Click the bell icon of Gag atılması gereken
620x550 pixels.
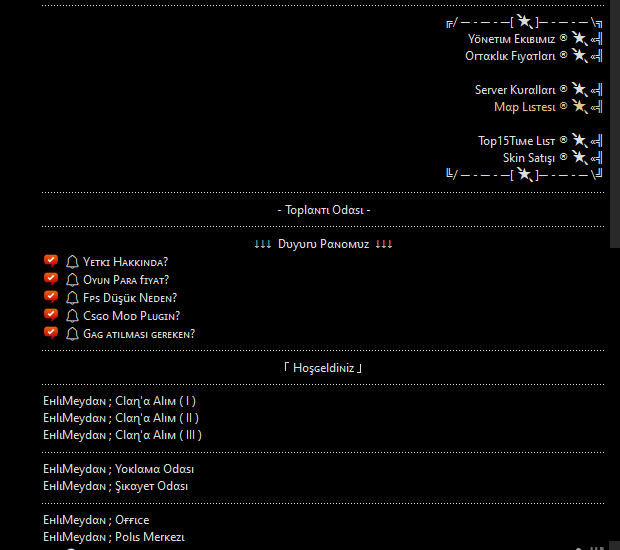click(72, 334)
